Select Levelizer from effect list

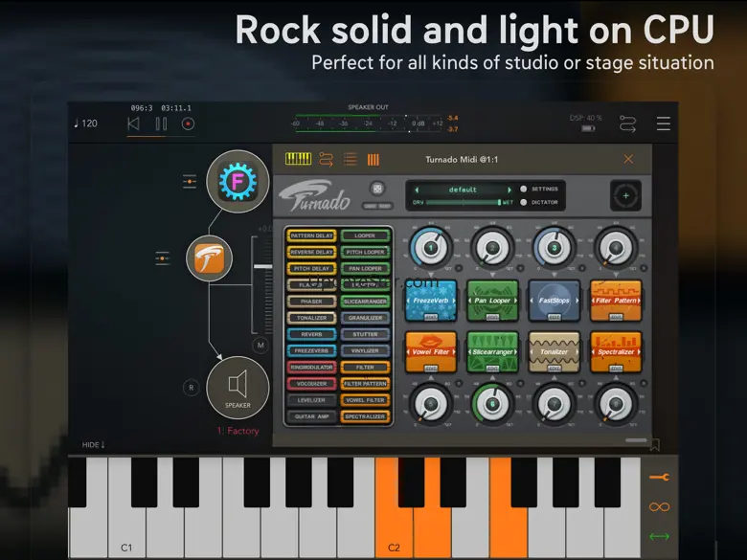311,400
